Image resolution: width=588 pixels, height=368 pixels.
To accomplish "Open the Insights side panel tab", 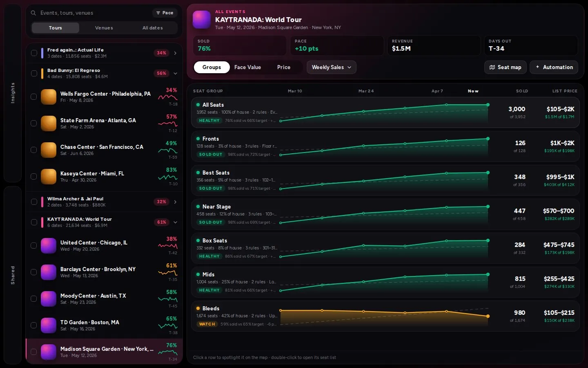I will point(13,93).
